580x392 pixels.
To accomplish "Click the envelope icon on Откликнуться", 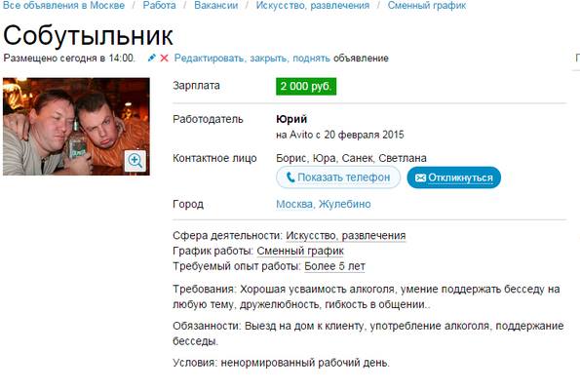I will [420, 177].
